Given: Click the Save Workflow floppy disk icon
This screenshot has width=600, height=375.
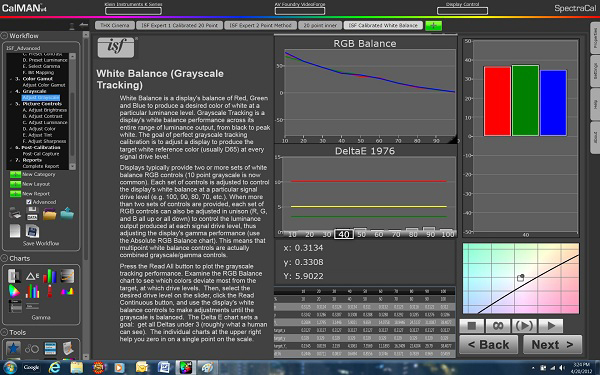Looking at the screenshot, I should (32, 231).
